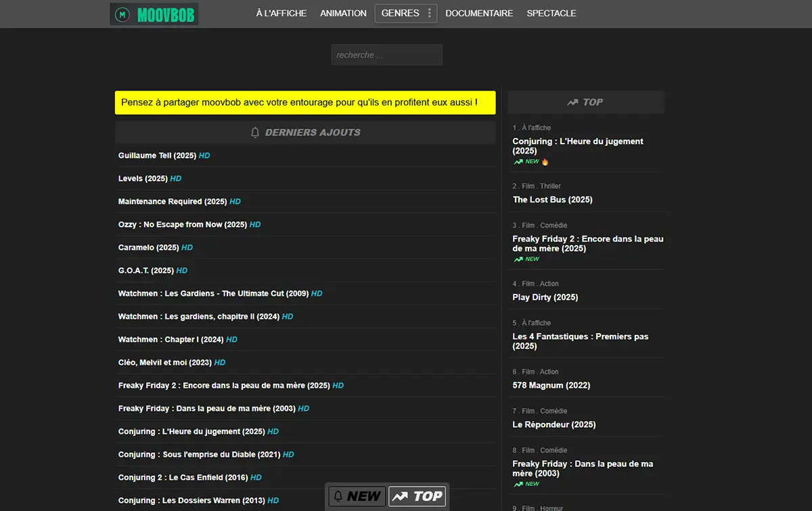812x511 pixels.
Task: Open the À L'AFFICHE menu
Action: [x=281, y=14]
